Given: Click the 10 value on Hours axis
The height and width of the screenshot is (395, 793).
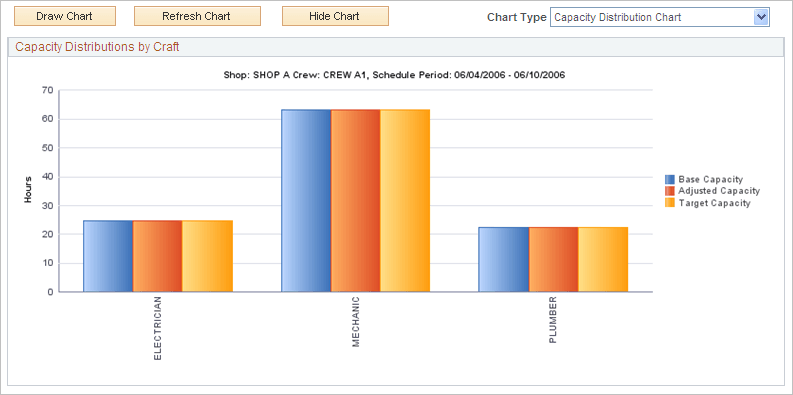Looking at the screenshot, I should (x=48, y=264).
